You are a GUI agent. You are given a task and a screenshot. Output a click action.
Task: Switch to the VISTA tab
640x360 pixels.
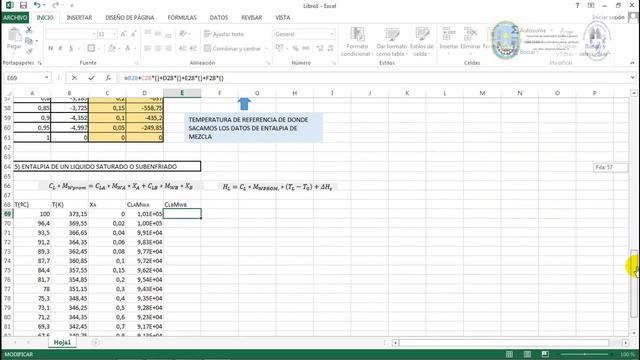tap(282, 18)
